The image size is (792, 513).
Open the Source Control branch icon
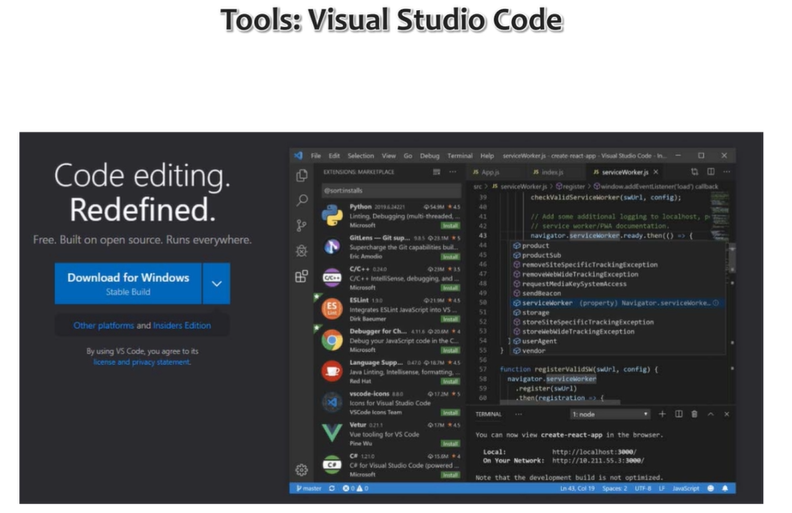coord(302,225)
